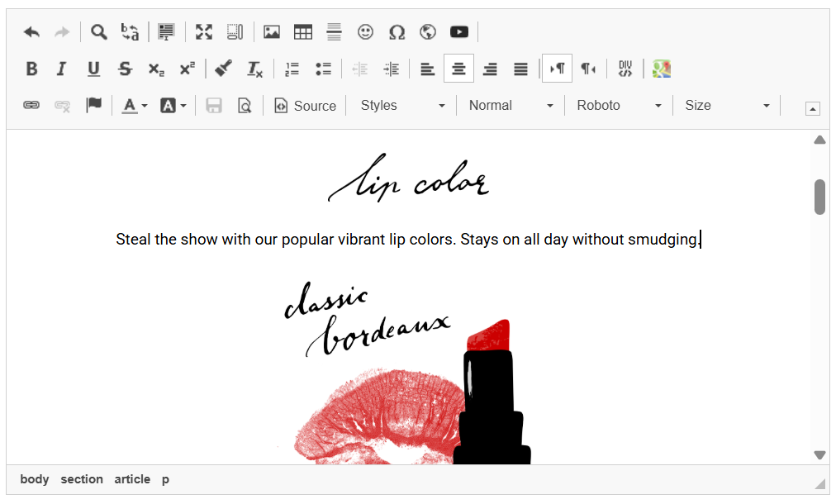The image size is (836, 504).
Task: Enable center alignment
Action: coord(458,69)
